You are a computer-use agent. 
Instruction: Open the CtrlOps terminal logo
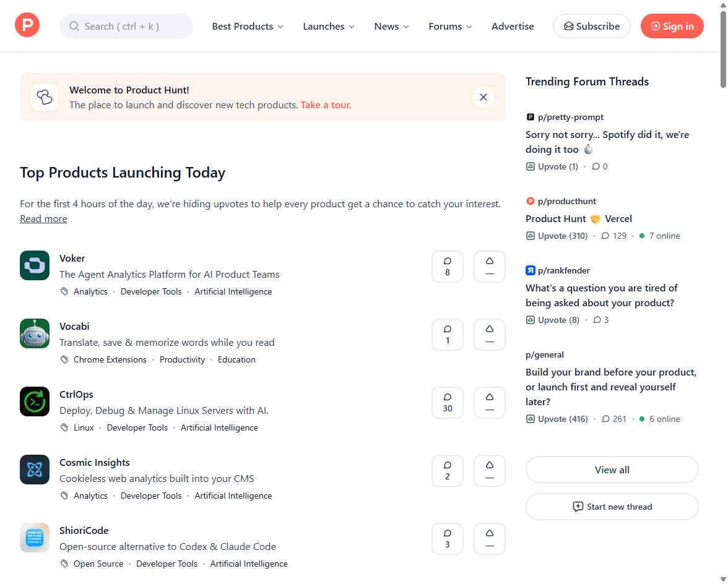coord(35,401)
